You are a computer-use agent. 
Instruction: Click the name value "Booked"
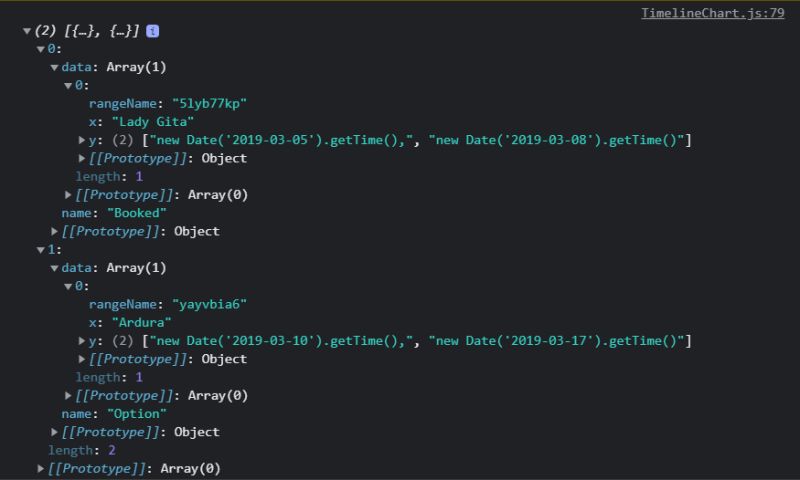[137, 213]
